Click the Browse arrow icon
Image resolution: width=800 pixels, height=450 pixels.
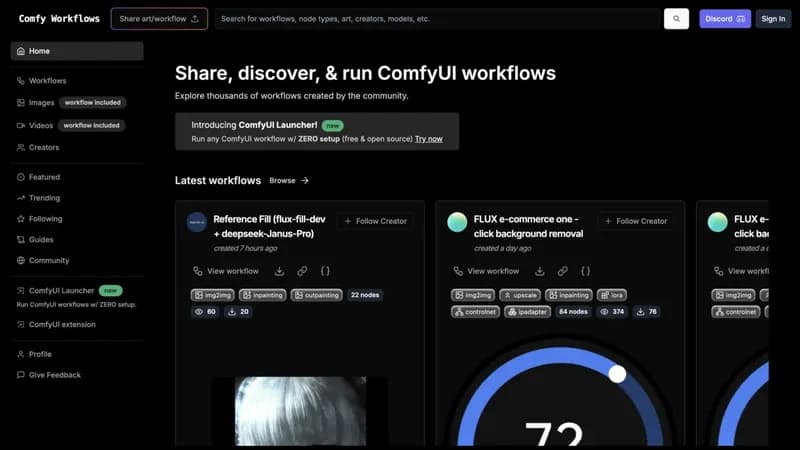305,181
